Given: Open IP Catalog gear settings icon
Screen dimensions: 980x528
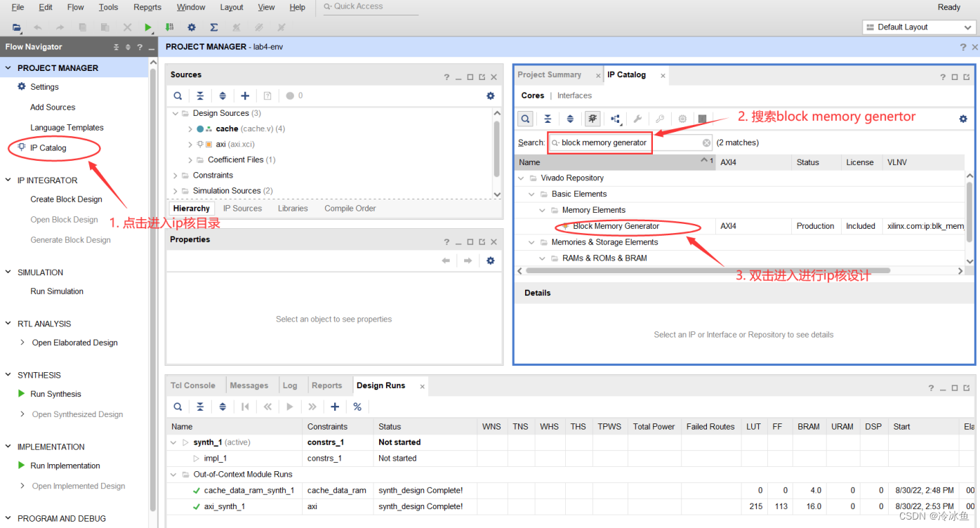Looking at the screenshot, I should [963, 119].
